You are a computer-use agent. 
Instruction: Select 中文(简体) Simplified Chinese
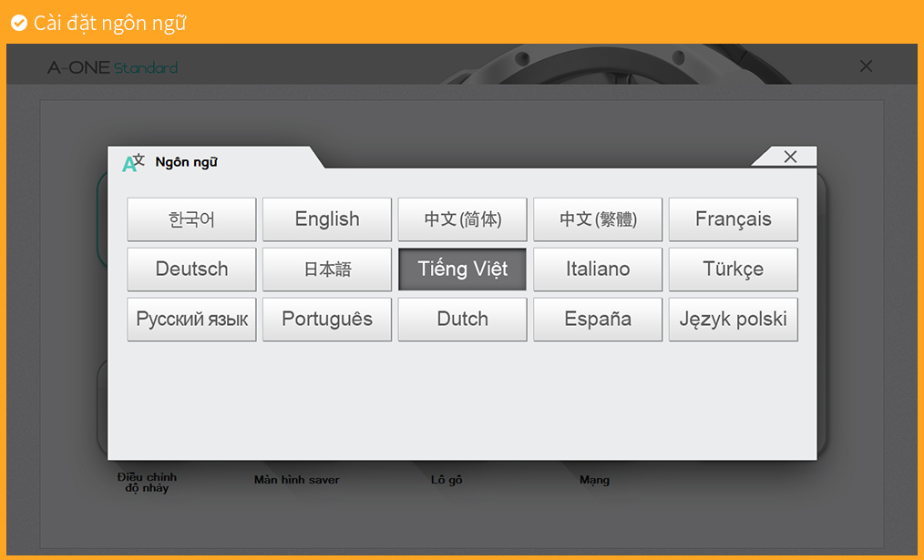[x=462, y=219]
